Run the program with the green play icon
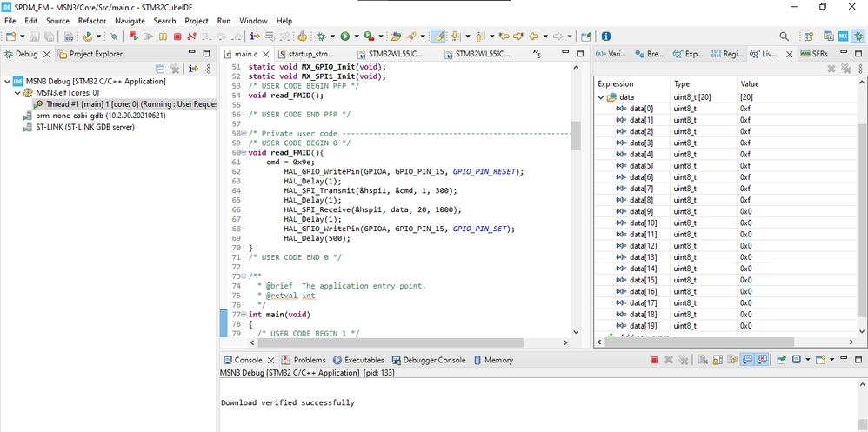 [x=345, y=37]
